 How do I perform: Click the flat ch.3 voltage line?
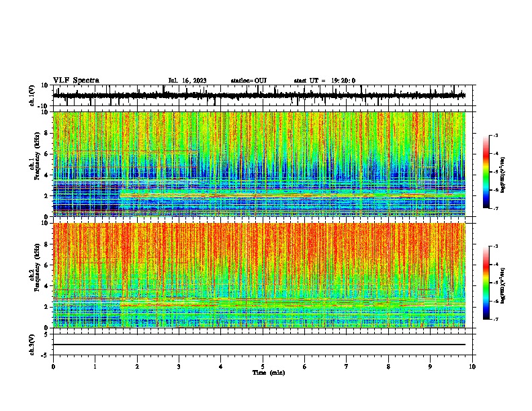[259, 345]
